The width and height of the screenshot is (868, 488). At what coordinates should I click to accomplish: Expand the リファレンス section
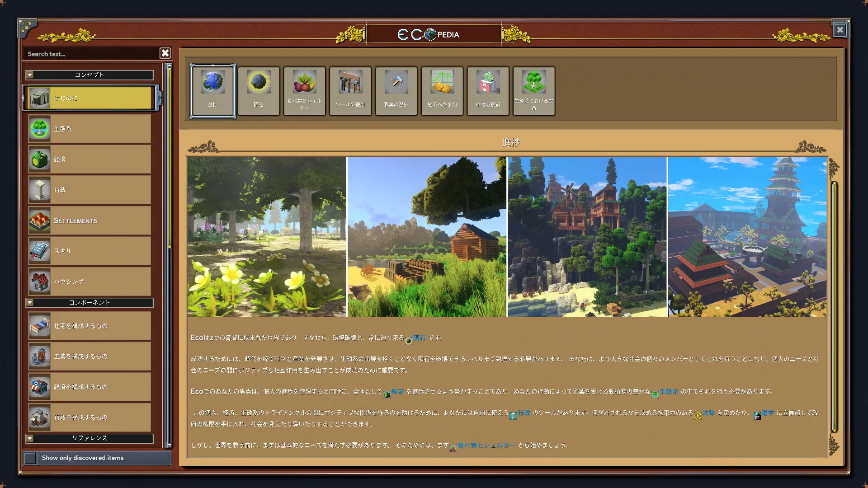click(30, 438)
